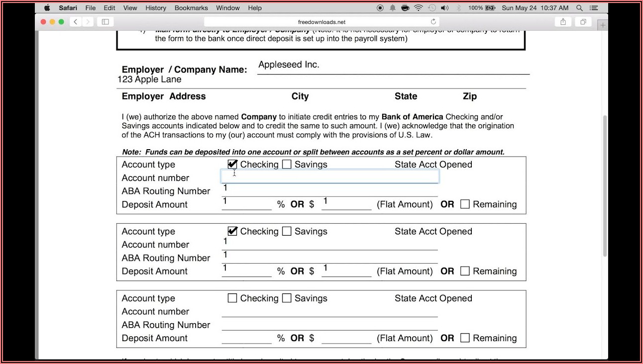
Task: Click the first Account number field
Action: [329, 177]
